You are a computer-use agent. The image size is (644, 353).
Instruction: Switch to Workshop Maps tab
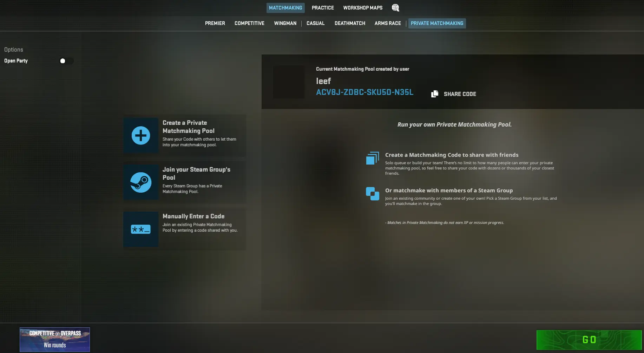tap(363, 8)
